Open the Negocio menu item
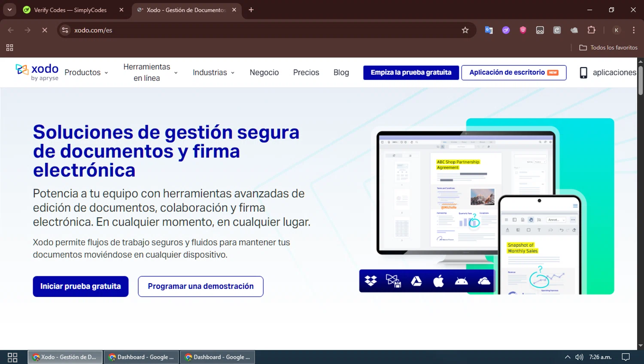 (264, 73)
